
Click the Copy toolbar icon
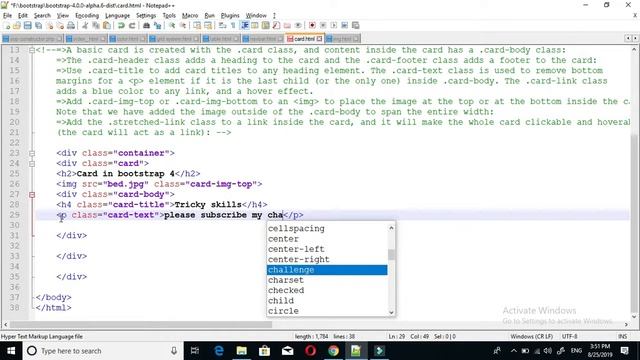tap(96, 26)
